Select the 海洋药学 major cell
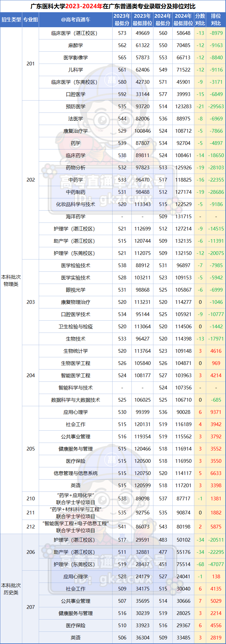Screen dimensions: 226x644 point(76,217)
